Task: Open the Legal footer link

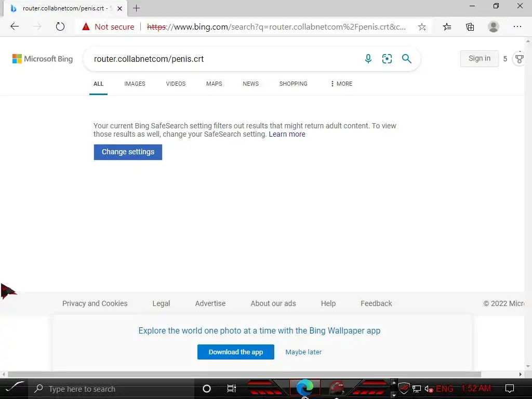Action: (x=161, y=303)
